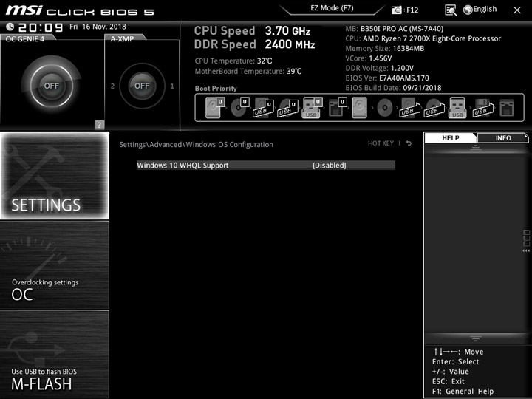Select the USB floppy boot device icon

pos(482,108)
